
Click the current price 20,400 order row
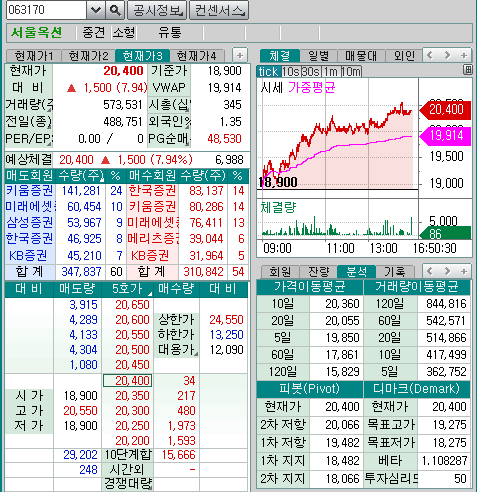pos(127,381)
